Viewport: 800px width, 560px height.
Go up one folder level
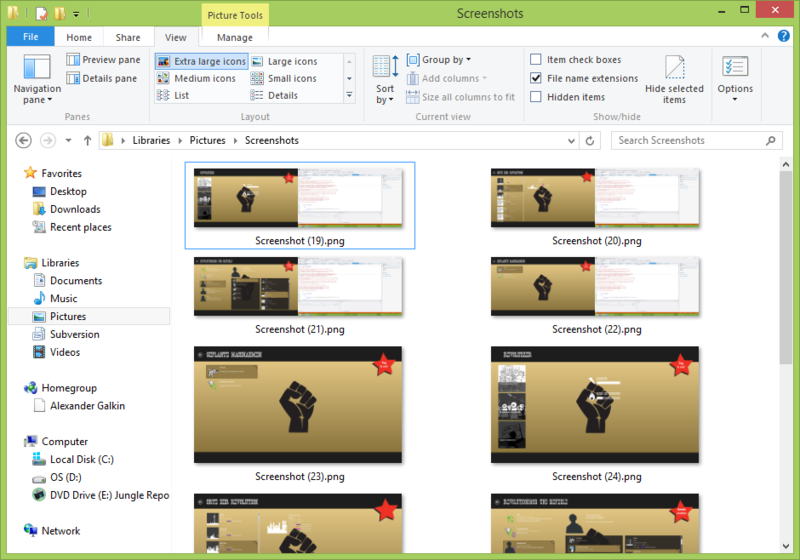87,140
